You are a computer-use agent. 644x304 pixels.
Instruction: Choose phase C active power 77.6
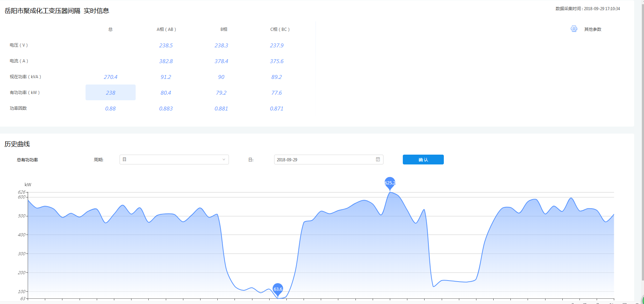point(277,93)
